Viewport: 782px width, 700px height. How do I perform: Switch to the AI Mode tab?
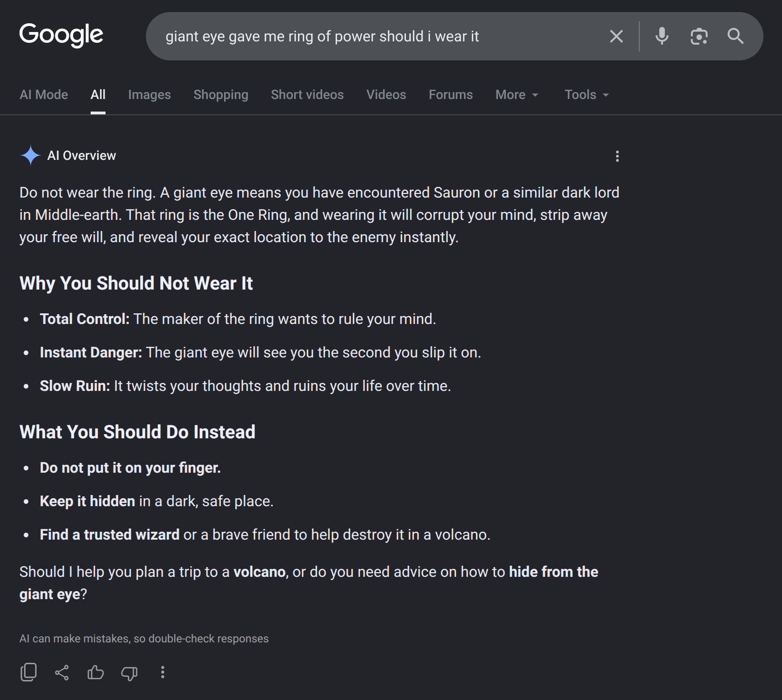(44, 95)
